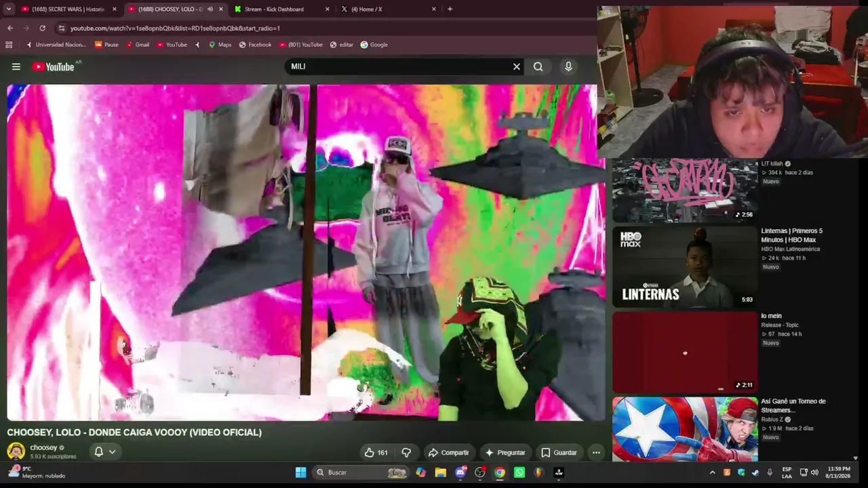Dislike the video with thumbs down
Image resolution: width=868 pixels, height=488 pixels.
coord(406,452)
